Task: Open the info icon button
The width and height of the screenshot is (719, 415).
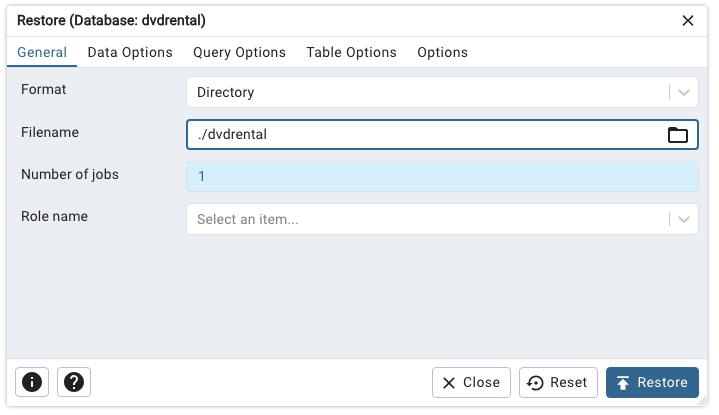Action: coord(33,382)
